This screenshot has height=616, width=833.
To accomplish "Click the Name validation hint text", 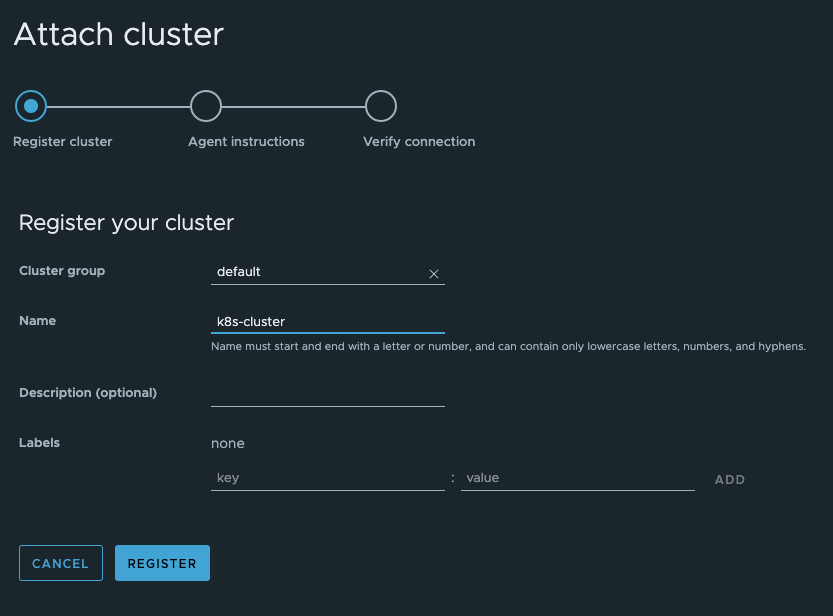I will click(x=508, y=347).
